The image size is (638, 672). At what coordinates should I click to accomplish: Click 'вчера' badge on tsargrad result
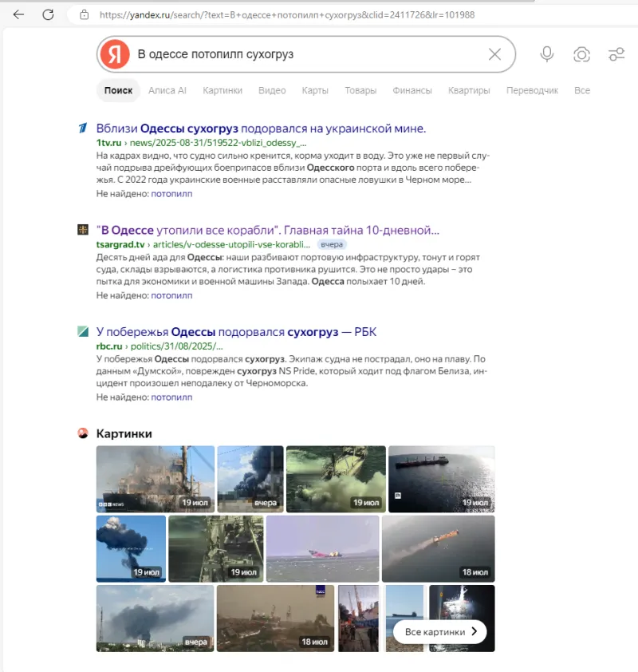[332, 244]
